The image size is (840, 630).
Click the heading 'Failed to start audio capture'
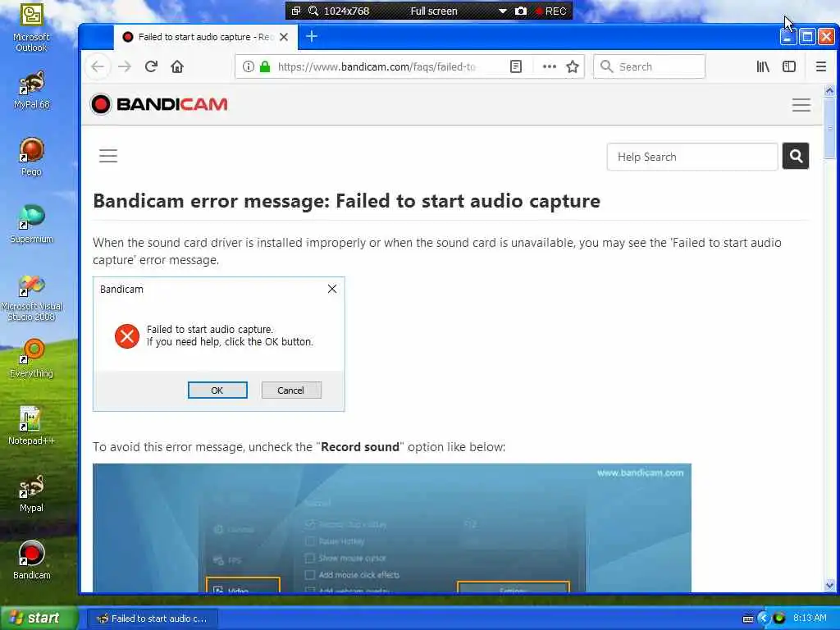468,201
